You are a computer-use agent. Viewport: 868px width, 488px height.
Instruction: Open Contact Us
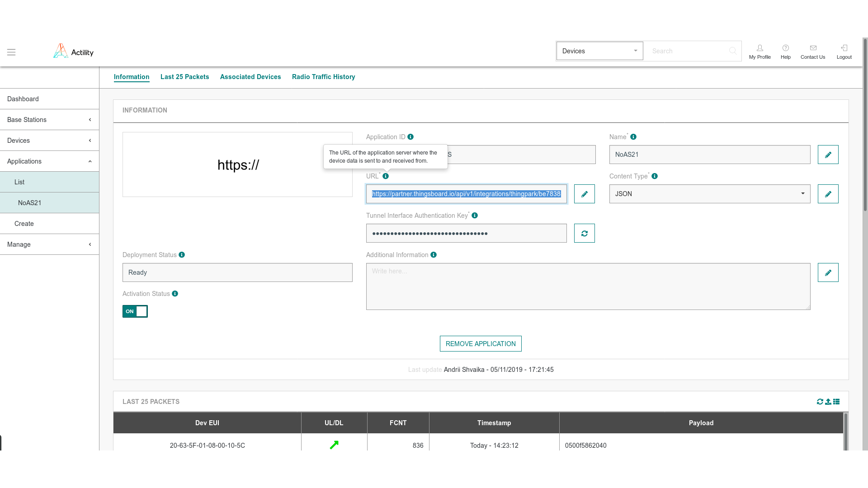pyautogui.click(x=813, y=52)
